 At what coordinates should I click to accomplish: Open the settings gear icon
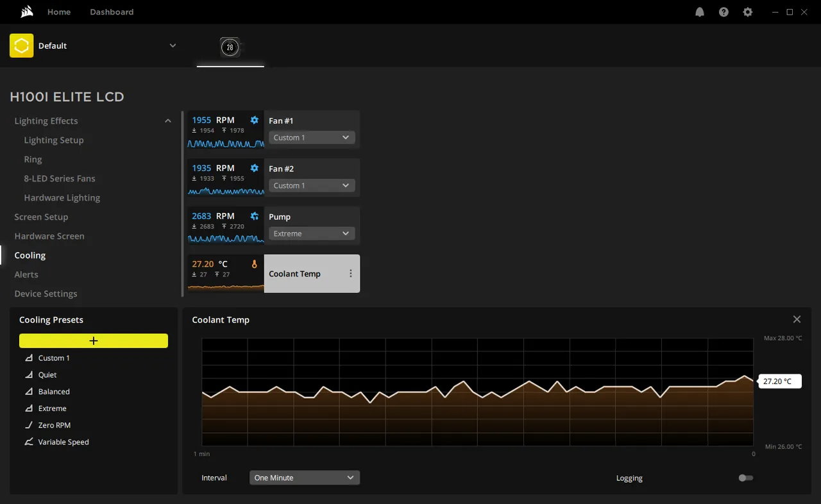[x=747, y=12]
